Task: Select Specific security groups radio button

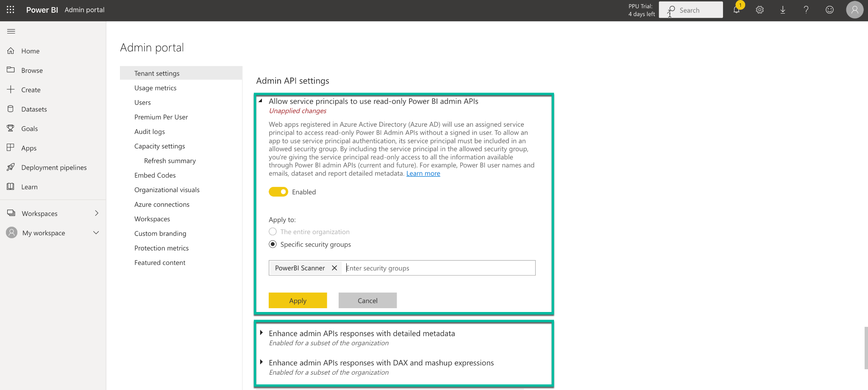Action: 273,244
